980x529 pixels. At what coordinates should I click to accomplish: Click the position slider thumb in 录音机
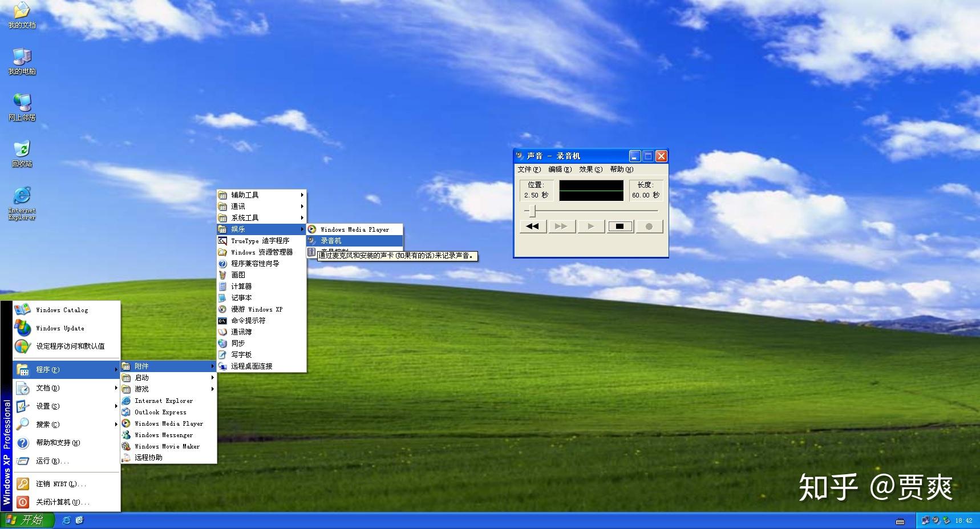click(533, 211)
